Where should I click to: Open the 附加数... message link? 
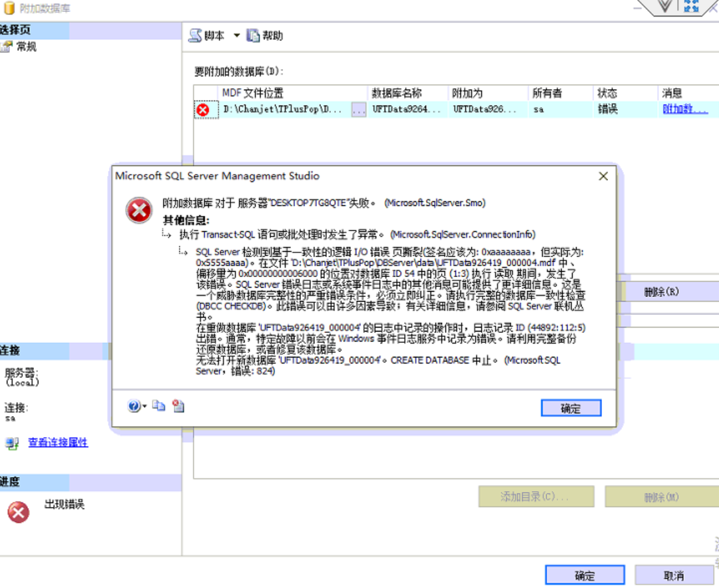click(x=685, y=109)
